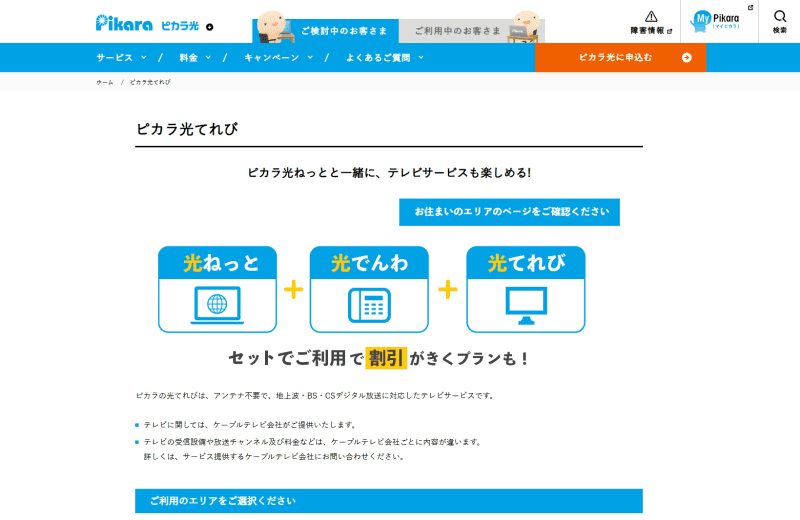Click the ピカラ光 header text
Viewport: 800px width, 520px height.
(x=180, y=26)
